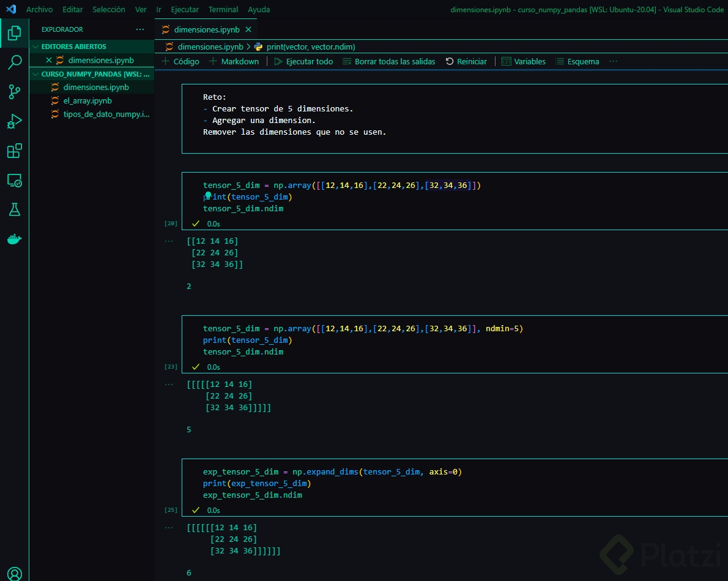Screen dimensions: 728x581
Task: Open the Testing flask icon
Action: (14, 209)
